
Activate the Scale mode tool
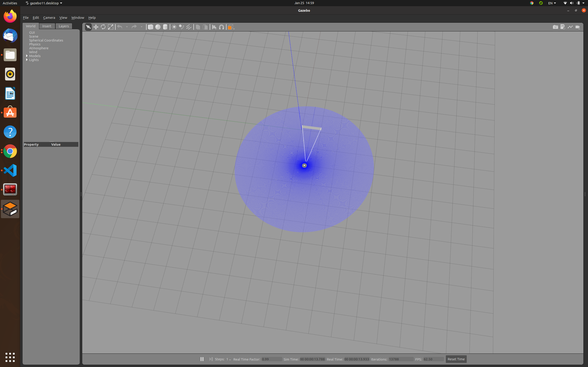110,27
